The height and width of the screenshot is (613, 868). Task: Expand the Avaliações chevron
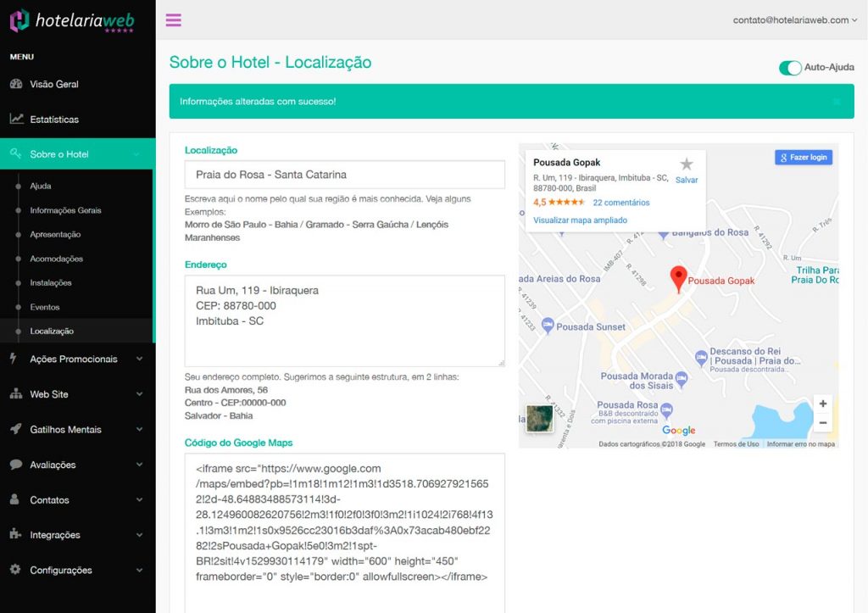[x=140, y=465]
